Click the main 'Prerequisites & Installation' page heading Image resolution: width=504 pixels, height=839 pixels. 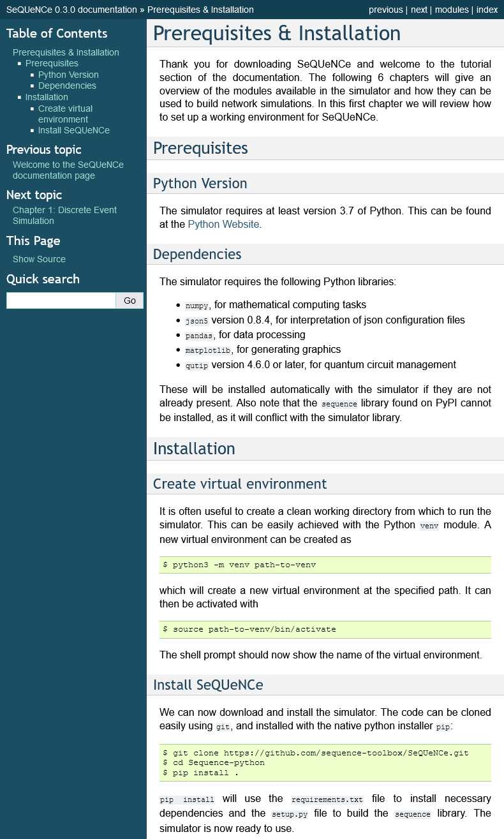[x=277, y=33]
